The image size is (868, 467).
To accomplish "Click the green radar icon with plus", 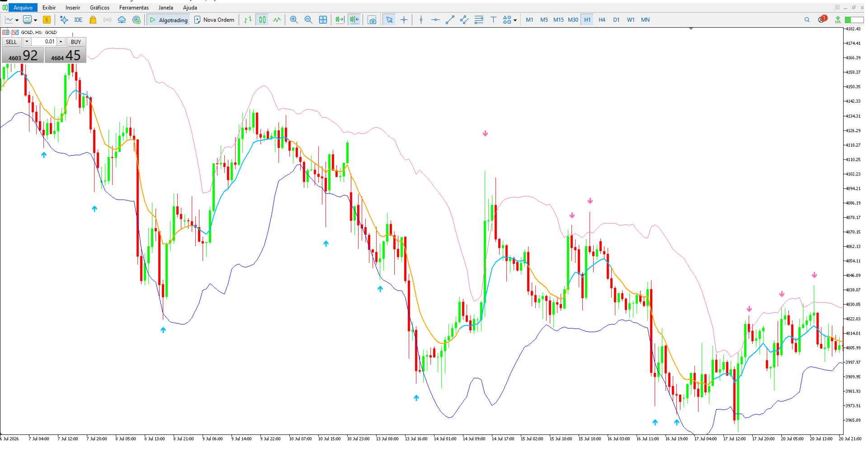I will (x=137, y=20).
